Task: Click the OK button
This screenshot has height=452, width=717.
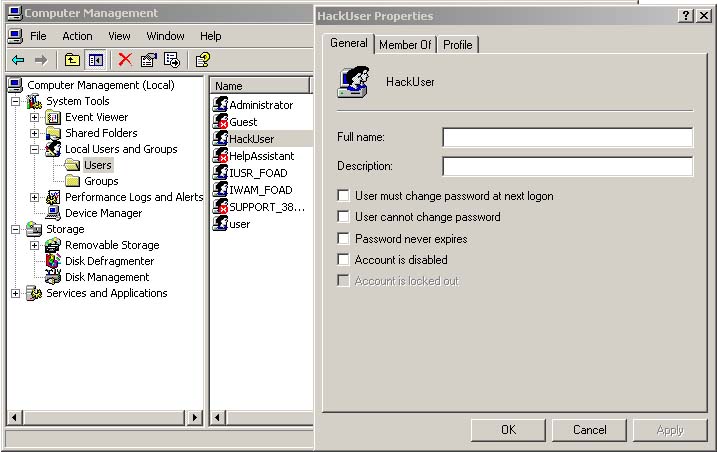Action: 508,430
